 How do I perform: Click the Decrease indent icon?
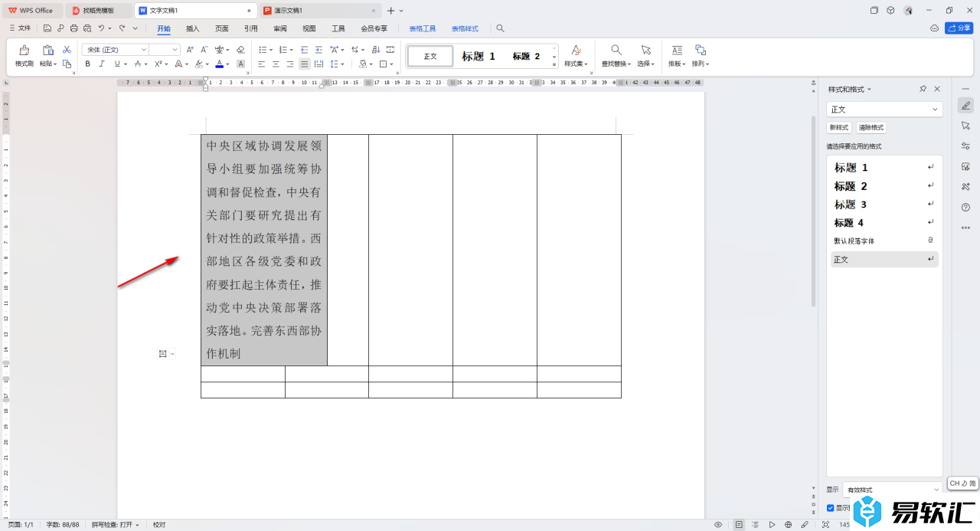(304, 49)
